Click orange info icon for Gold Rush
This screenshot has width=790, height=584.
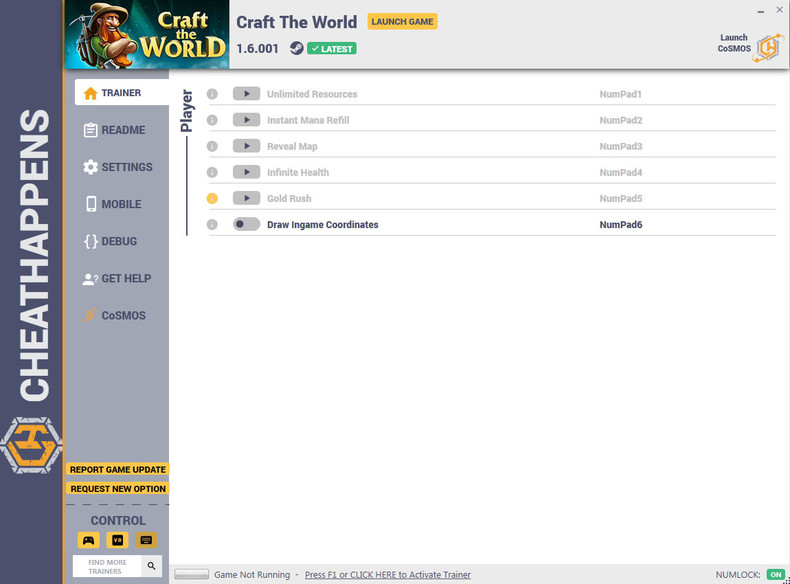(x=212, y=199)
